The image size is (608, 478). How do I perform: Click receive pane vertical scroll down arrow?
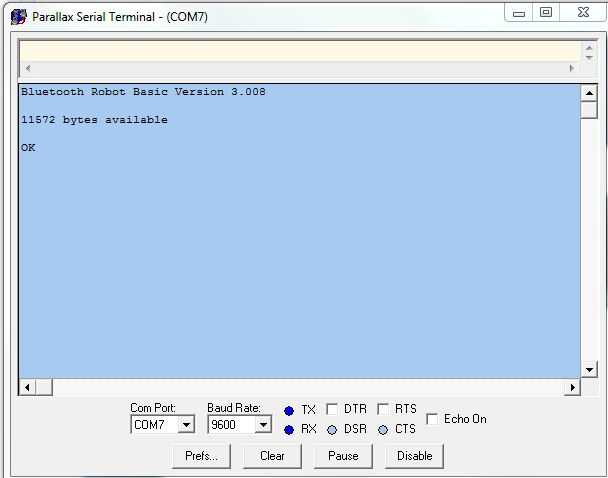pyautogui.click(x=589, y=369)
